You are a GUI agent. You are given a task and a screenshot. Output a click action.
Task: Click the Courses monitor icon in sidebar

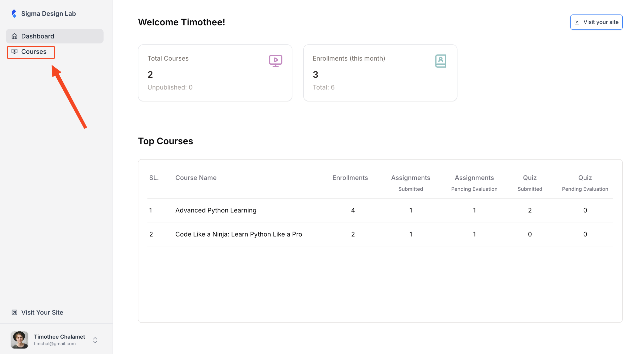coord(15,52)
